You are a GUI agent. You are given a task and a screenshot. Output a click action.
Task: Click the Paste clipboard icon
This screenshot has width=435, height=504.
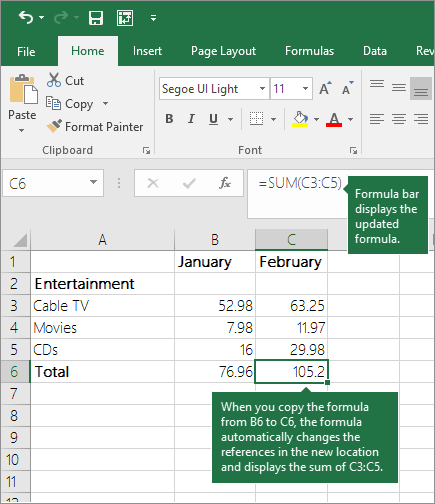coord(23,89)
